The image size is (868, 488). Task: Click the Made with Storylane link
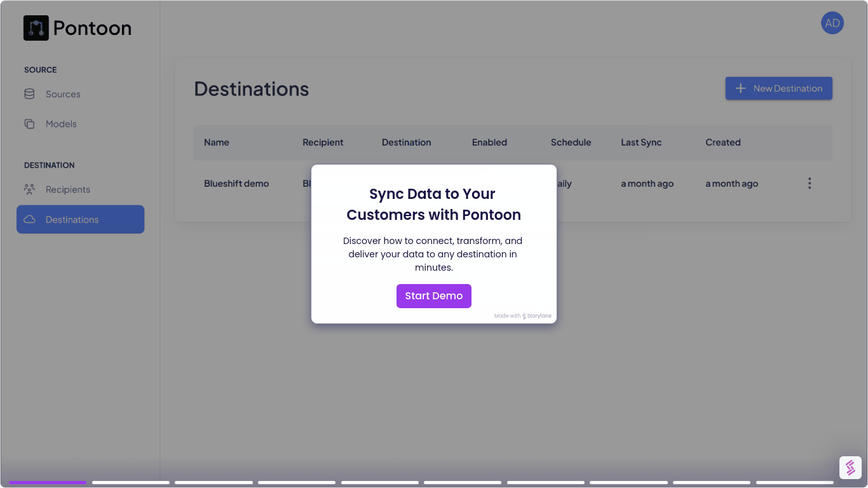[x=523, y=316]
